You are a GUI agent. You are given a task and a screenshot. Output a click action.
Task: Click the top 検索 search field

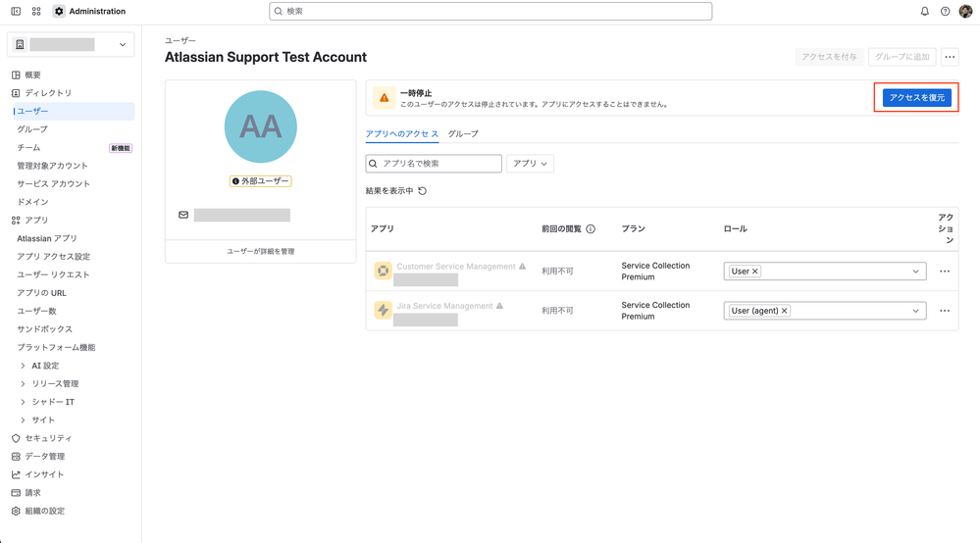pyautogui.click(x=490, y=11)
